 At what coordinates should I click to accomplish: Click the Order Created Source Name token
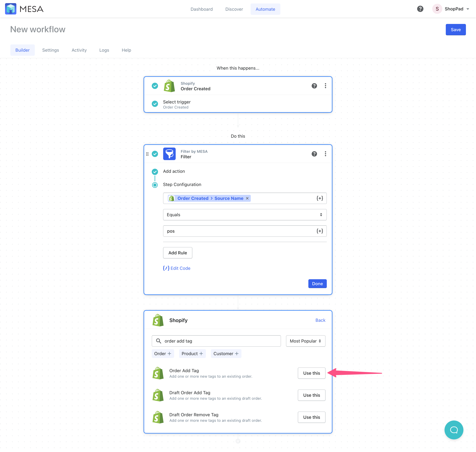209,198
